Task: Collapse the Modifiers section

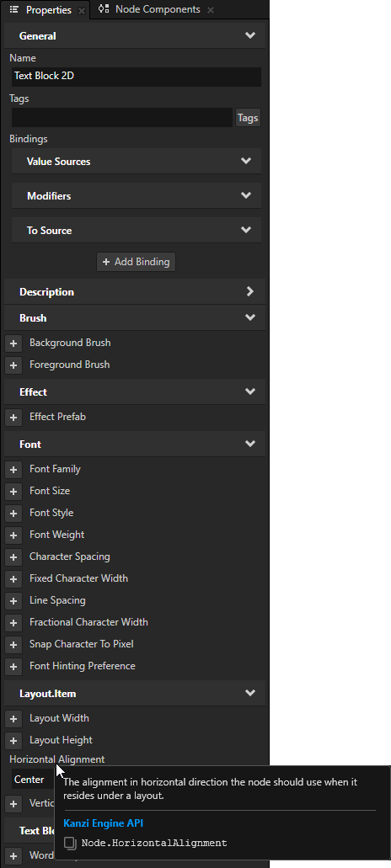Action: pos(246,196)
